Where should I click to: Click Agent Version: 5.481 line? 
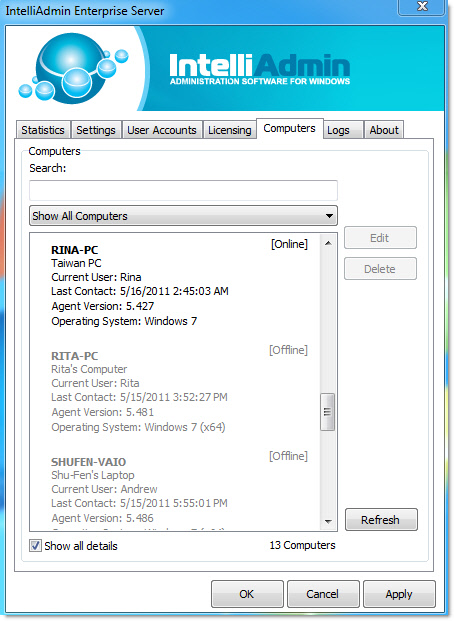pos(103,412)
